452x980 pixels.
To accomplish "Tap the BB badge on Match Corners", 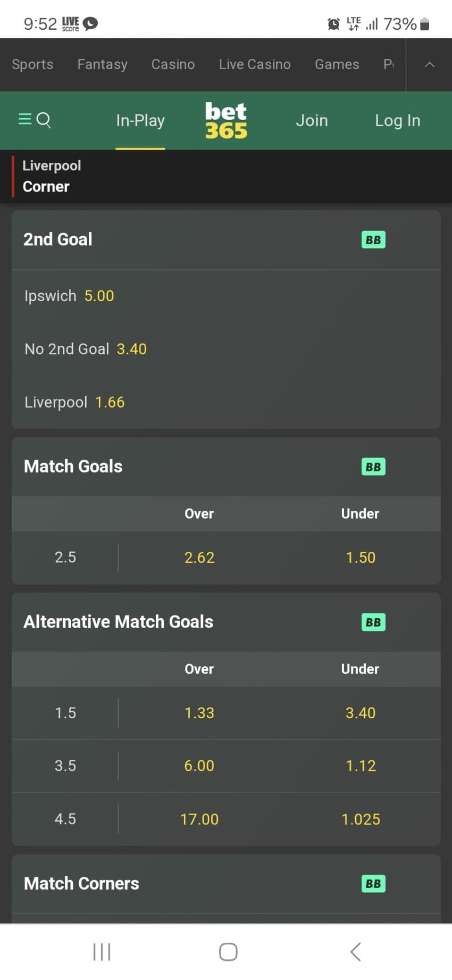I will tap(373, 884).
